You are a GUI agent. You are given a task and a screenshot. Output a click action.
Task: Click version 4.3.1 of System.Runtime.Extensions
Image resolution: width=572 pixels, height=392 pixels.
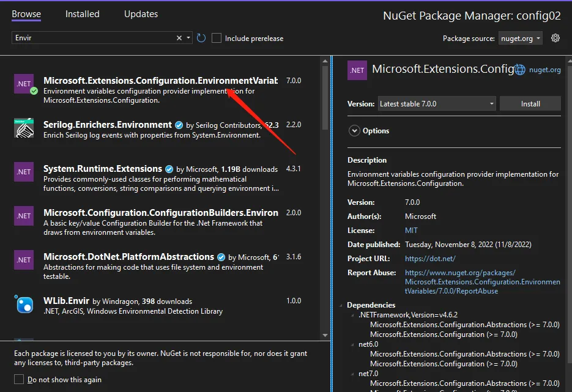coord(293,169)
